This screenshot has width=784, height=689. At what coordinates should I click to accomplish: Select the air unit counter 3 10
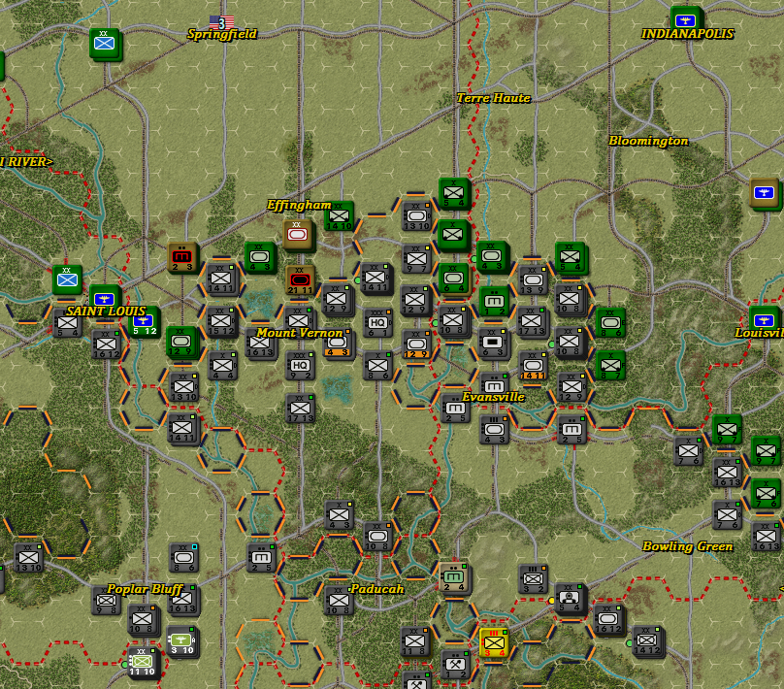pos(181,641)
